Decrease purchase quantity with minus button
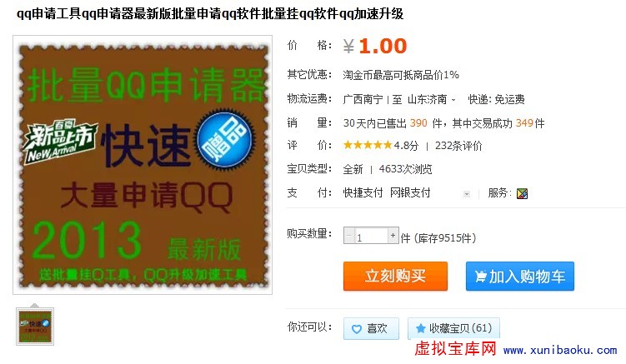626x364 pixels. [349, 236]
